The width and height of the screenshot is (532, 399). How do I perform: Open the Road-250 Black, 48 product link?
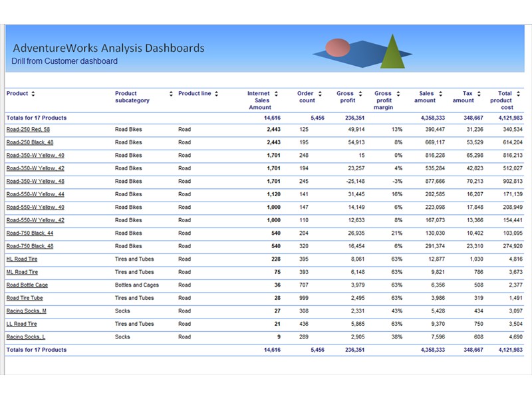click(30, 142)
